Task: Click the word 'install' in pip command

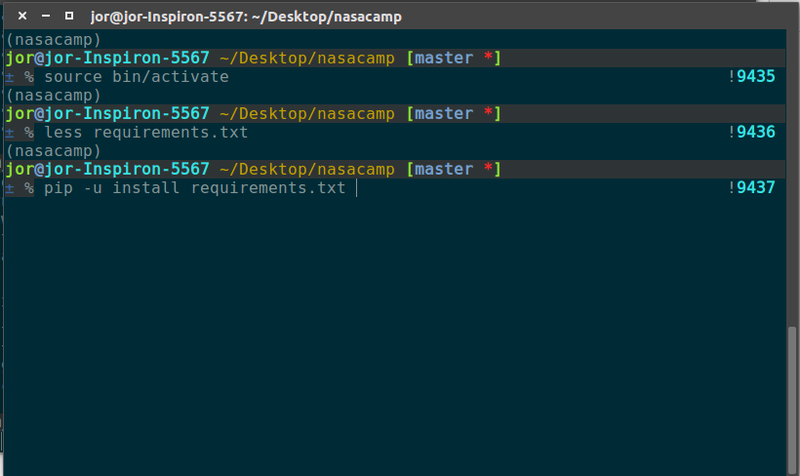Action: tap(146, 188)
